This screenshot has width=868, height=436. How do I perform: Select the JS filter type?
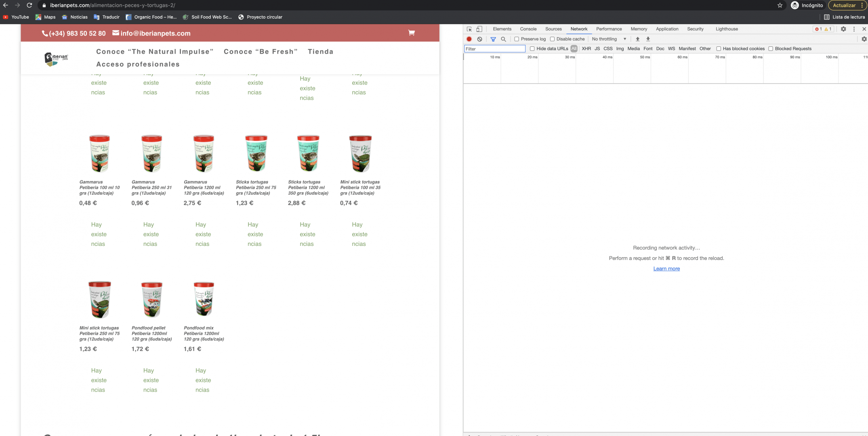[597, 49]
